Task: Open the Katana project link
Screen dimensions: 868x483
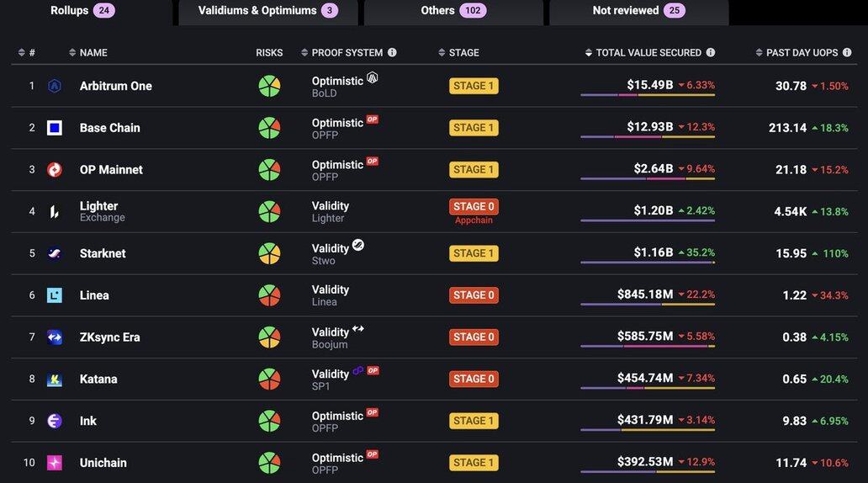Action: (x=98, y=379)
